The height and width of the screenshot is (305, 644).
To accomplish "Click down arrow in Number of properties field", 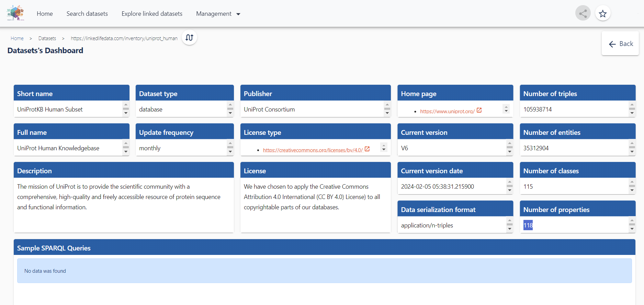I will pyautogui.click(x=632, y=229).
